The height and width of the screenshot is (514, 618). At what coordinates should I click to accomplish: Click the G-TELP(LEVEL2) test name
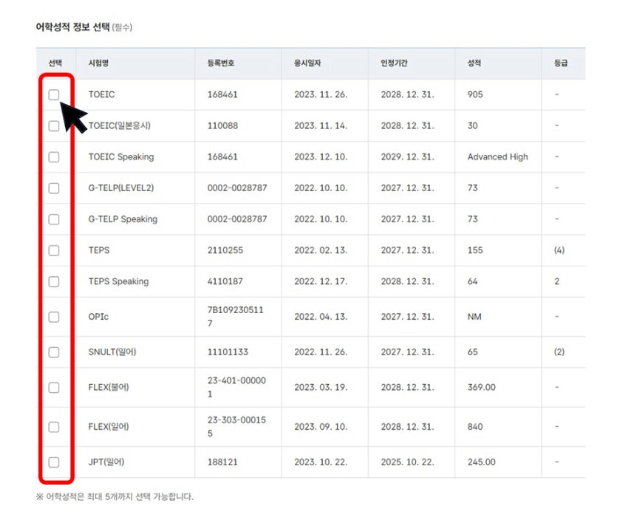(x=121, y=188)
